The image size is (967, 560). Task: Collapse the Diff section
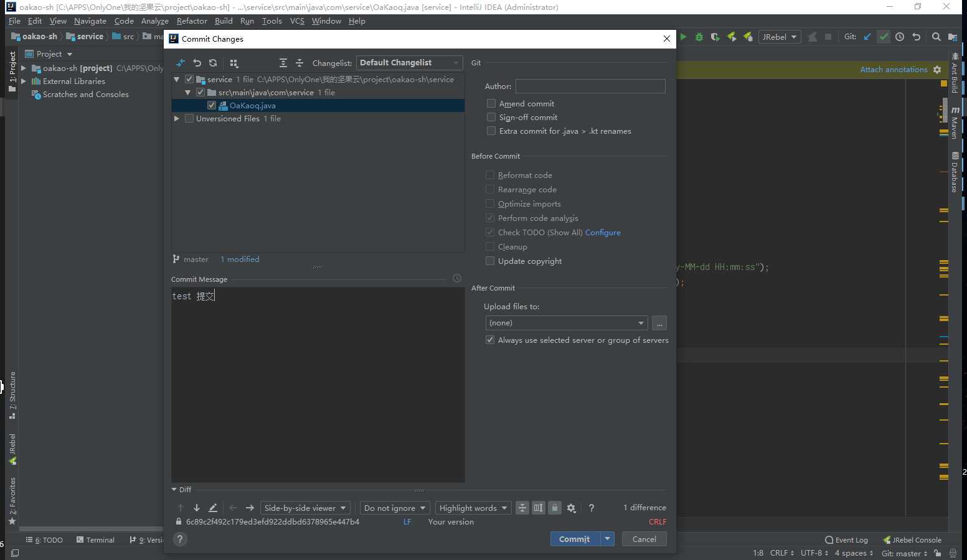174,490
